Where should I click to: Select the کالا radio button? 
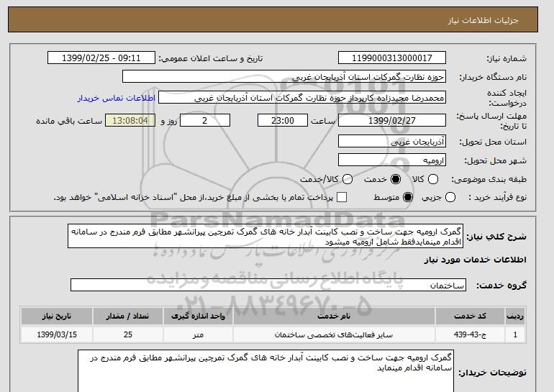click(x=433, y=179)
